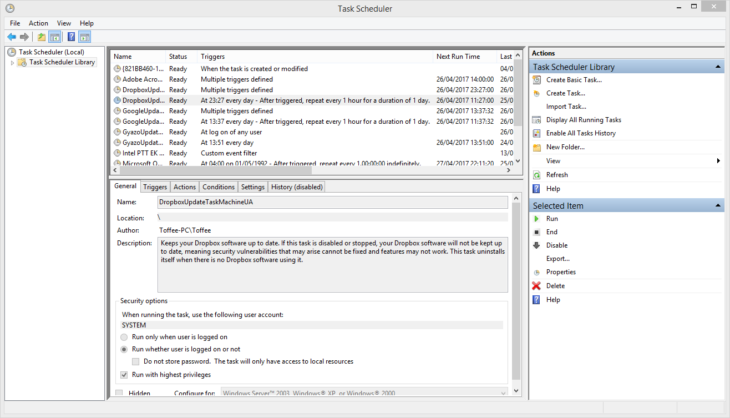
Task: Click the details pane vertical scrollbar thumb
Action: (x=516, y=291)
